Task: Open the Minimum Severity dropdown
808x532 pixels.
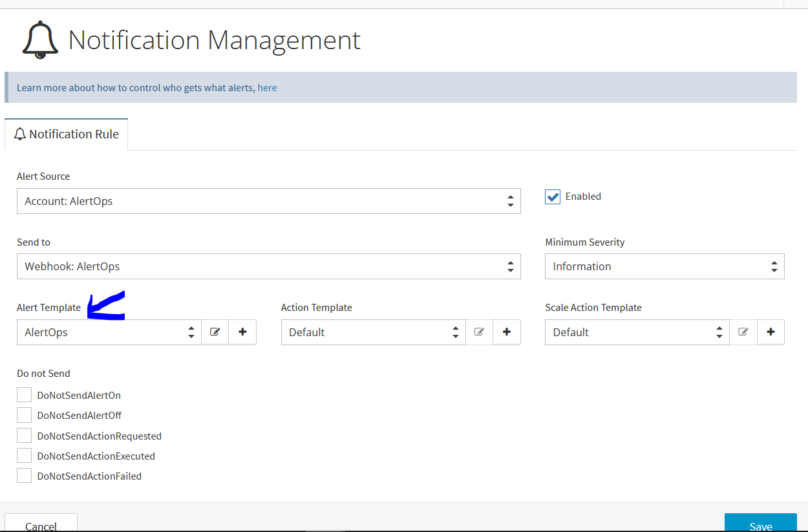Action: click(664, 266)
